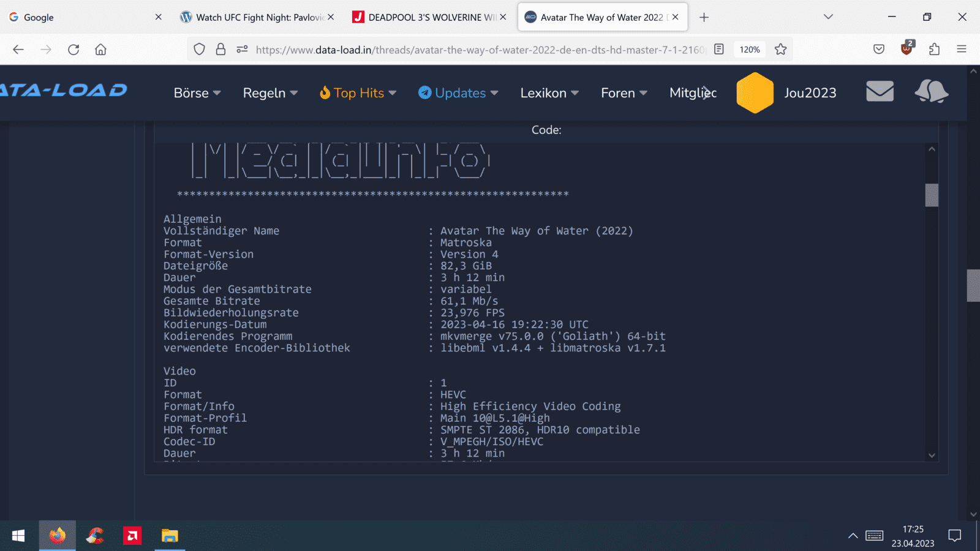Open the notifications bell icon
The height and width of the screenshot is (551, 980).
[x=932, y=92]
